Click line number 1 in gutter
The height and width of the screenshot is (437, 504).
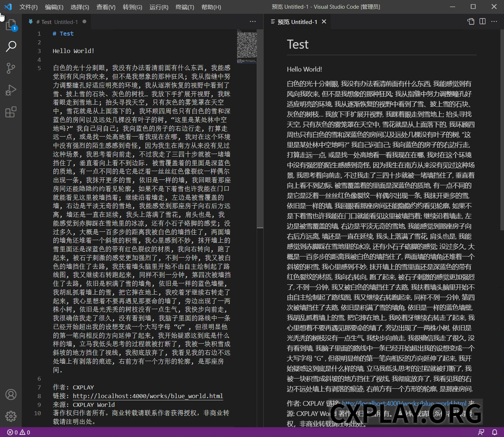[39, 33]
